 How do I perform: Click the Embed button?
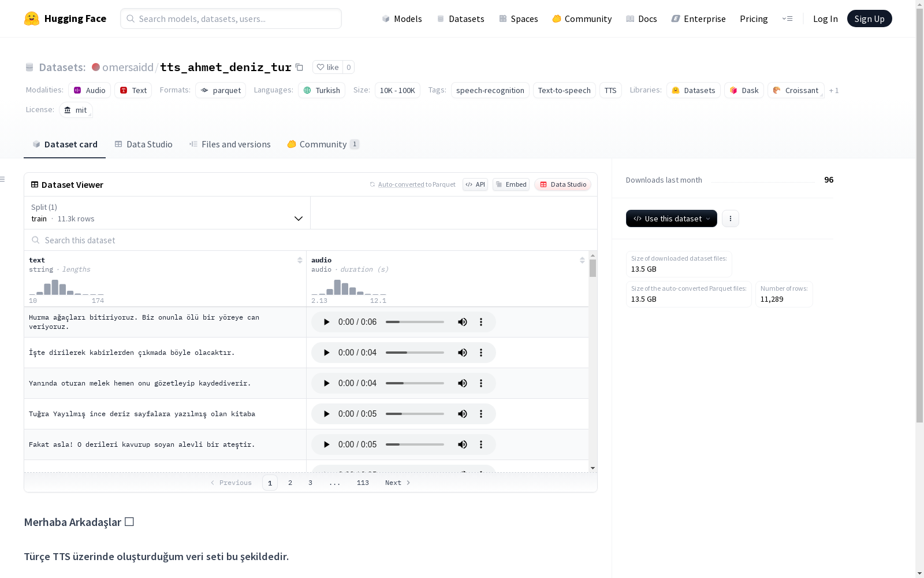(x=511, y=184)
